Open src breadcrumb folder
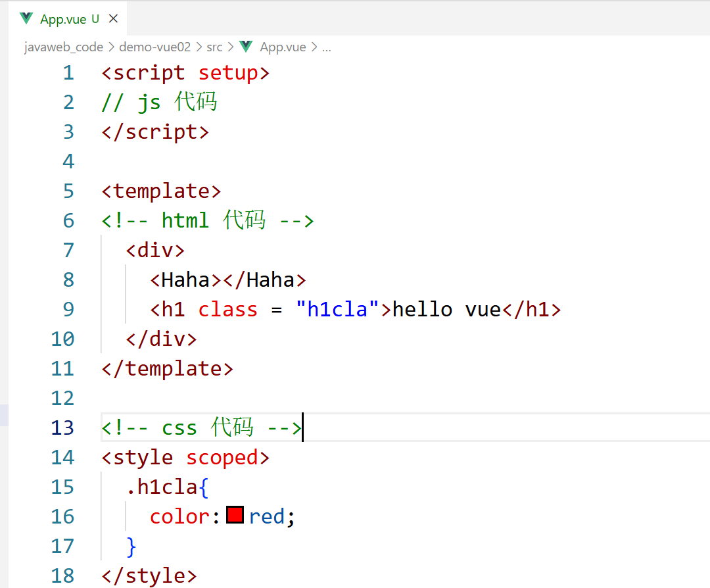The width and height of the screenshot is (710, 588). point(214,47)
